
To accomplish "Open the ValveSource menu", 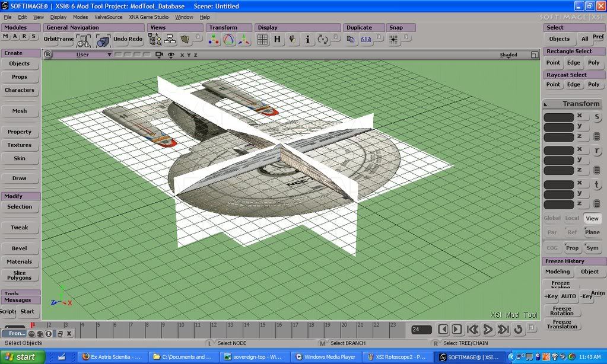I will point(109,17).
